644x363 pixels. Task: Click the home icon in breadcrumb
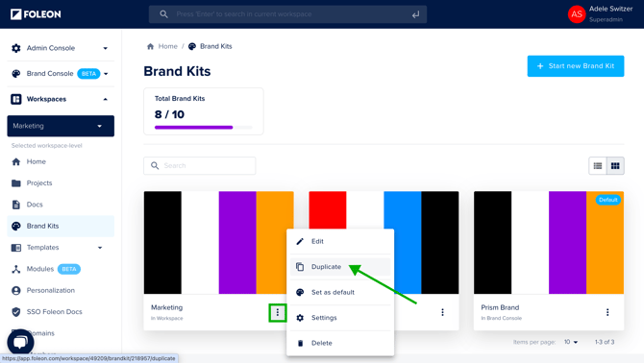150,46
